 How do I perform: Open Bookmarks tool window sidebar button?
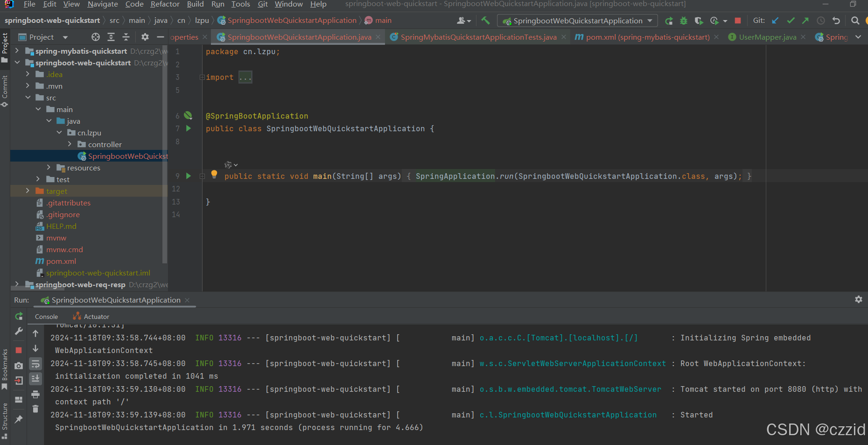[5, 369]
